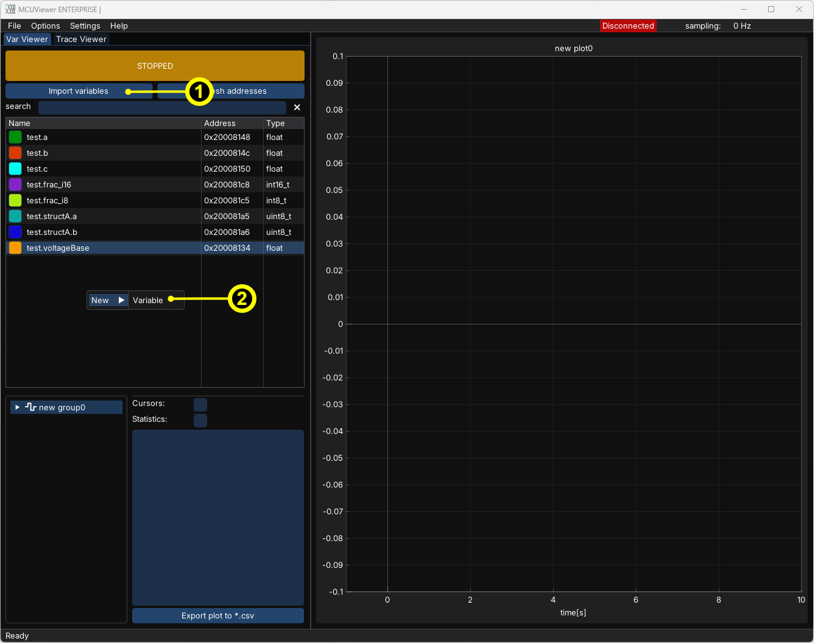Switch to the Trace Viewer tab
This screenshot has height=644, width=815.
81,39
